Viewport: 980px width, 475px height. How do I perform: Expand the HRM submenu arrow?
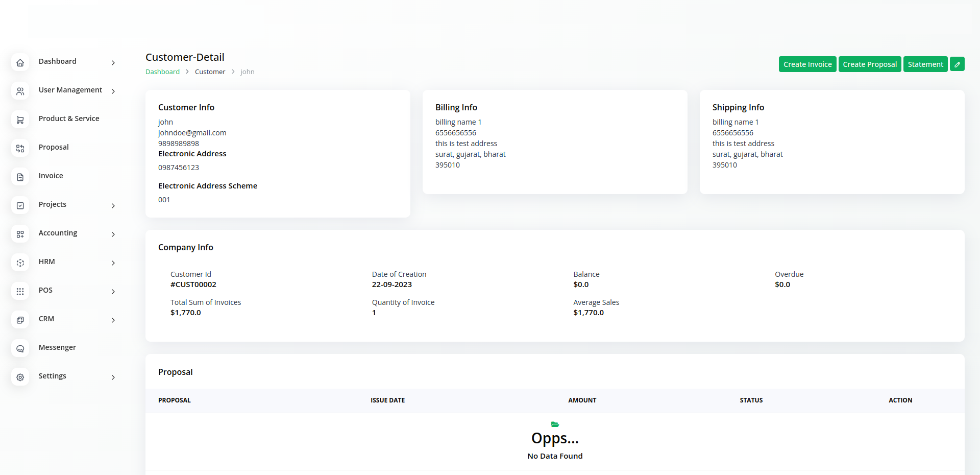pyautogui.click(x=113, y=263)
